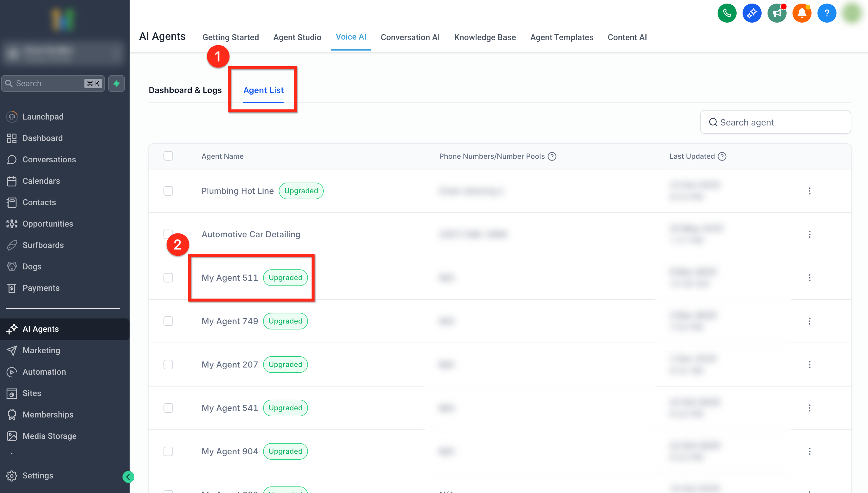This screenshot has width=868, height=493.
Task: Click info icon beside Last Updated
Action: point(722,156)
